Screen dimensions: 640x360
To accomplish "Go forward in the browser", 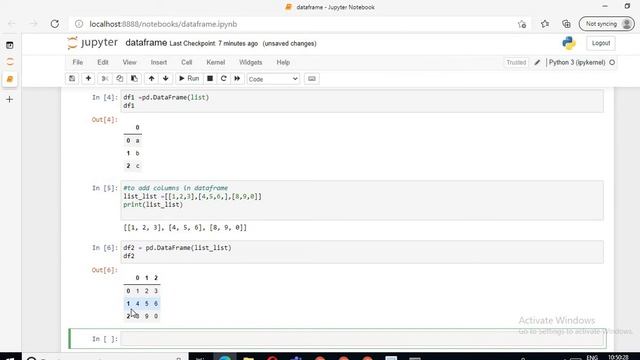I will pyautogui.click(x=33, y=24).
